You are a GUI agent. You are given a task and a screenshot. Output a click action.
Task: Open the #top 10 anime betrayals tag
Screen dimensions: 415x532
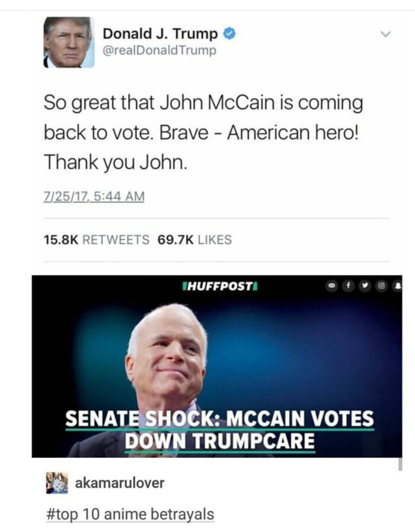click(130, 514)
